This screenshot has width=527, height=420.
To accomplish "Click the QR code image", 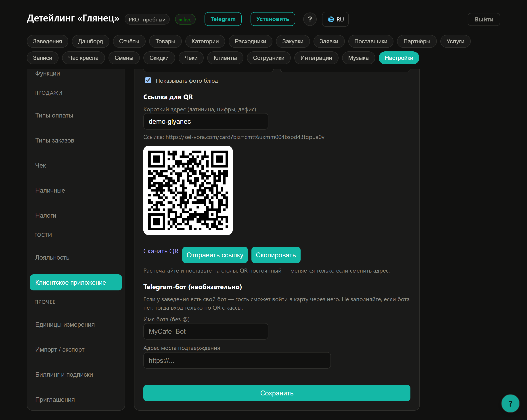I will [x=188, y=190].
